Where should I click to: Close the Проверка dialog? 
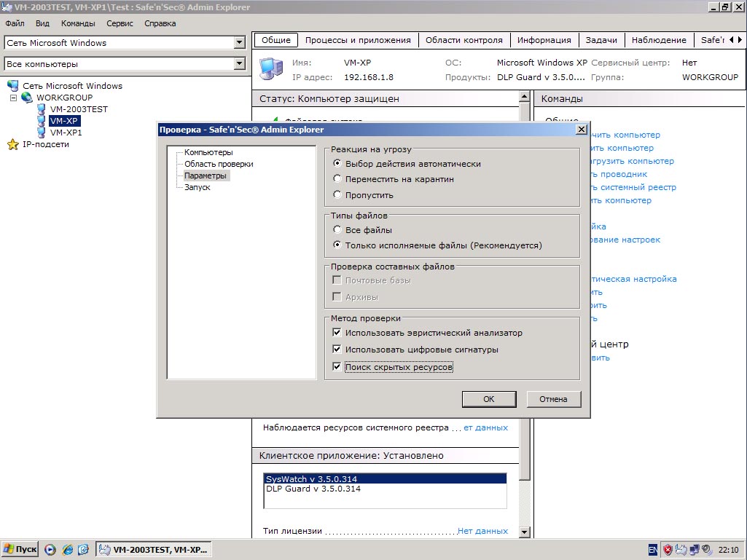click(582, 130)
